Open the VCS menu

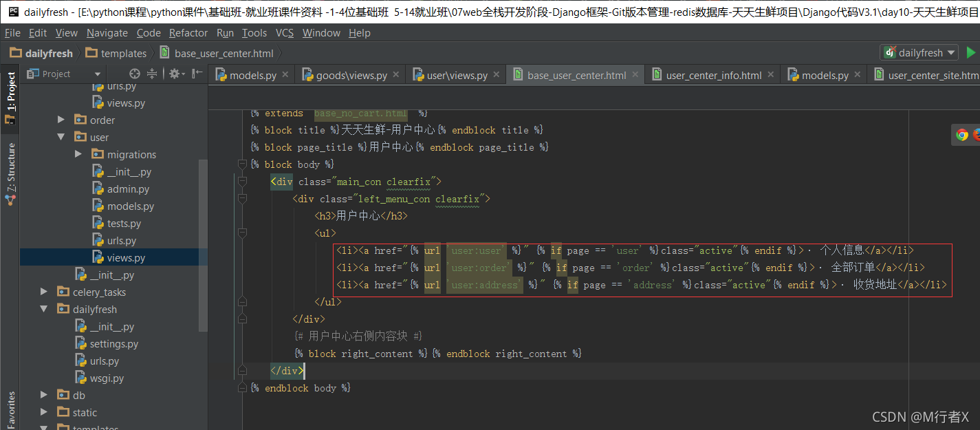point(284,32)
